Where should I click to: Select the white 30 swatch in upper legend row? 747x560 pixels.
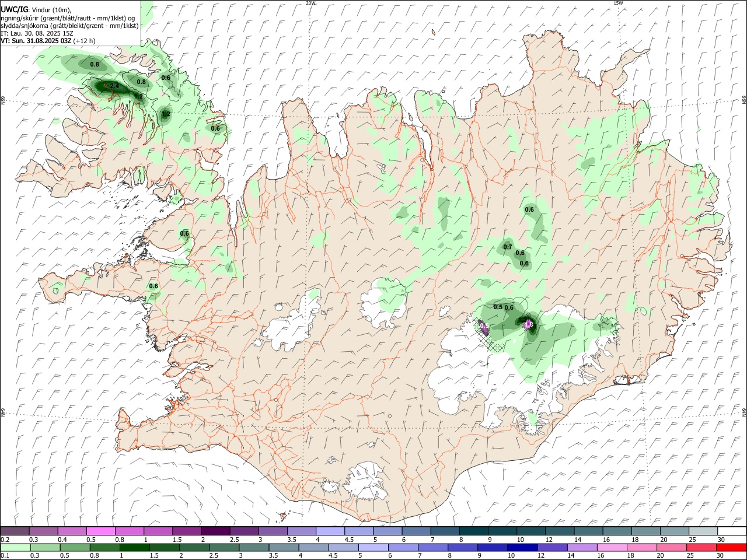coord(732,531)
